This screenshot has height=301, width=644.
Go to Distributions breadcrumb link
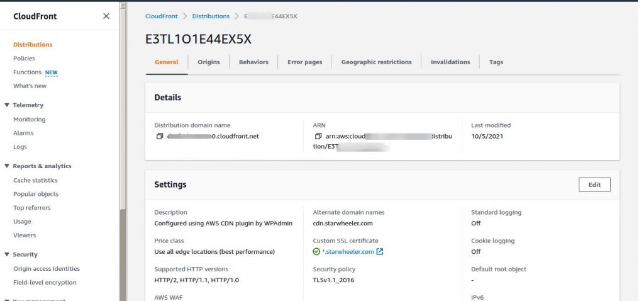211,16
